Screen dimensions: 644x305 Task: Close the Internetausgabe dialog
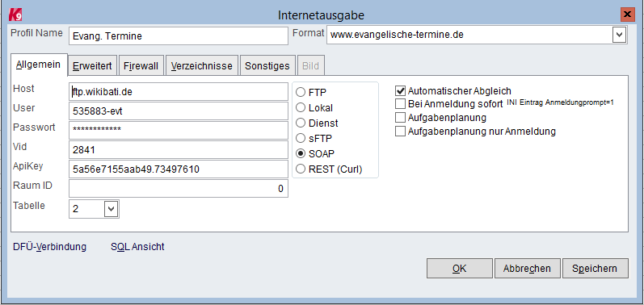627,15
